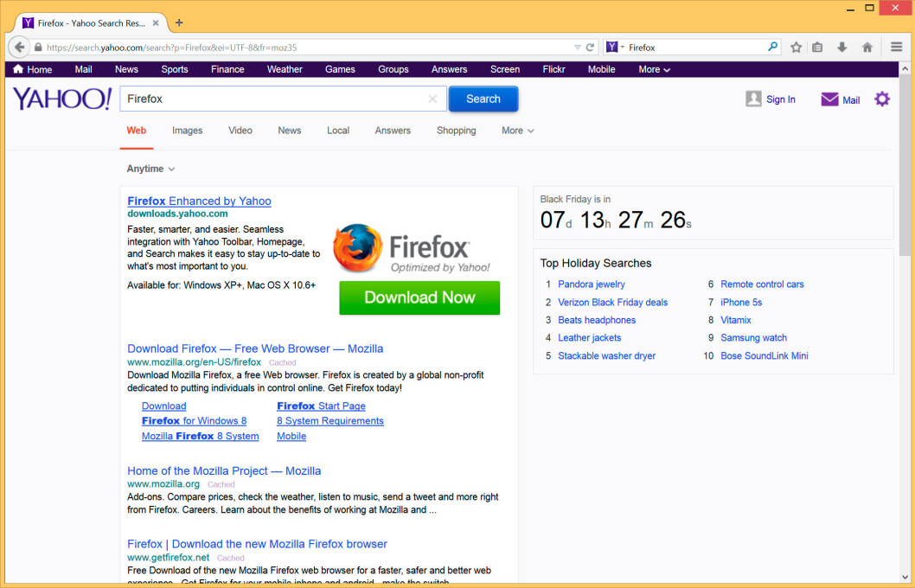This screenshot has height=588, width=915.
Task: Switch to the Shopping search tab
Action: click(x=457, y=131)
